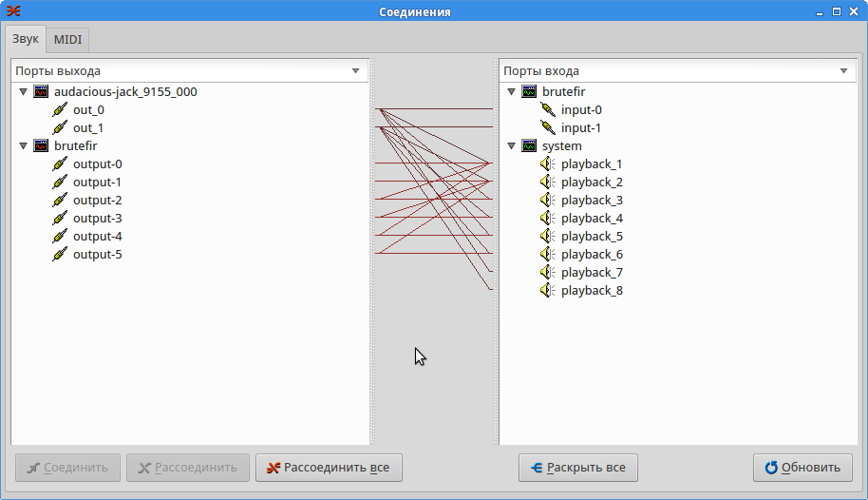Click the plug icon beside out_1
This screenshot has width=868, height=500.
pos(60,128)
